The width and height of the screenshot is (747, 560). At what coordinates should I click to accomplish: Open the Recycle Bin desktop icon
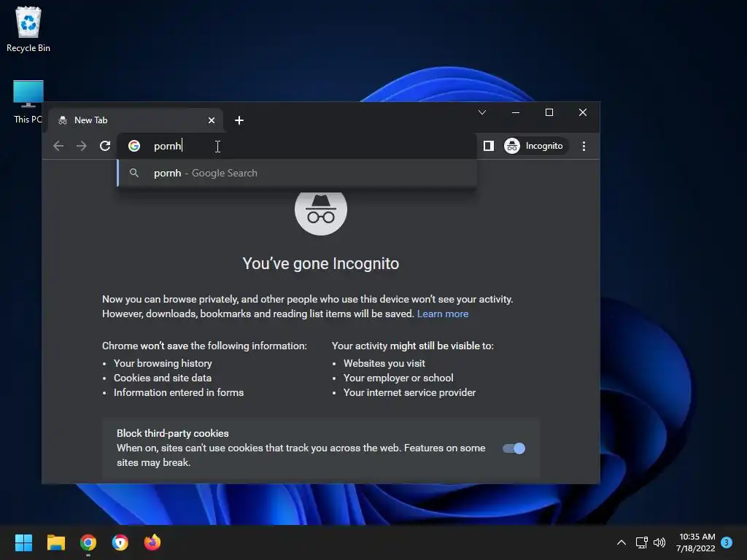(28, 29)
